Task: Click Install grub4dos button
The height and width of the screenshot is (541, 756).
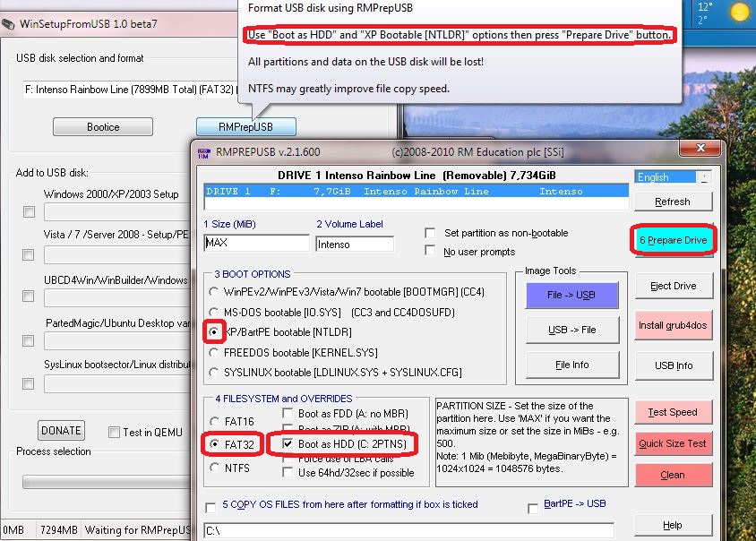Action: (x=673, y=325)
